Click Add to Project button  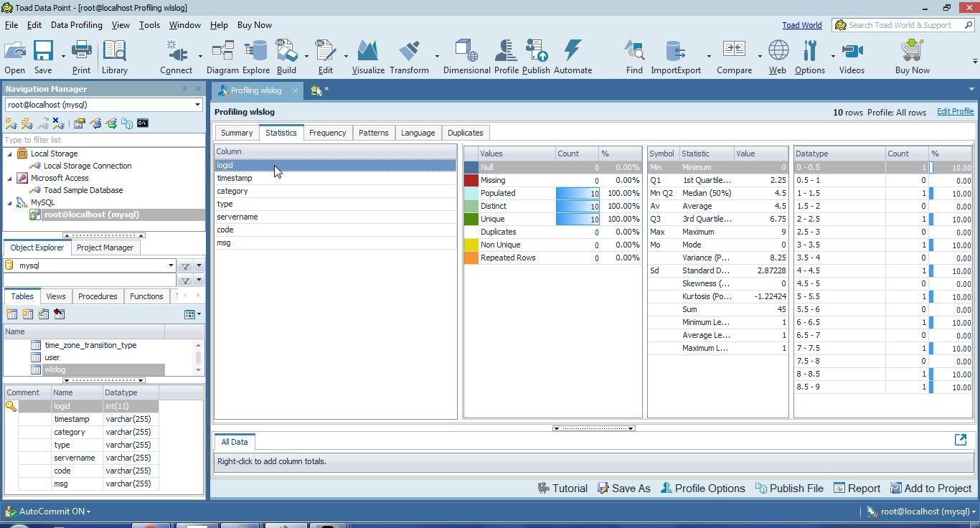click(930, 489)
